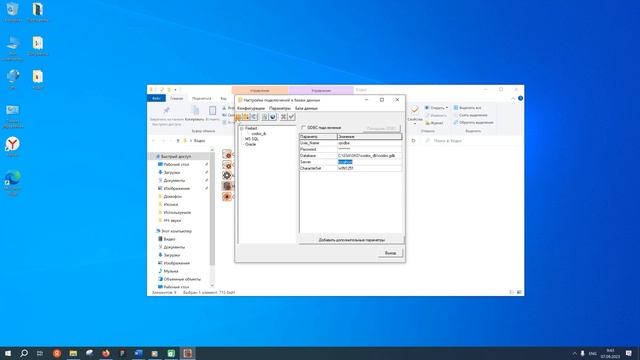Open File Explorer from the taskbar
Image resolution: width=640 pixels, height=360 pixels.
tap(73, 353)
